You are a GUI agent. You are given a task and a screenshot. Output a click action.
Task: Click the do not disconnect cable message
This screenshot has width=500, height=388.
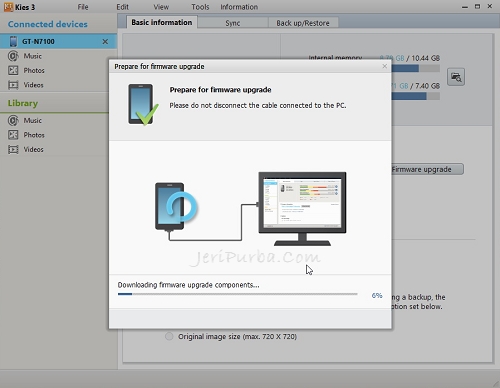pos(258,105)
